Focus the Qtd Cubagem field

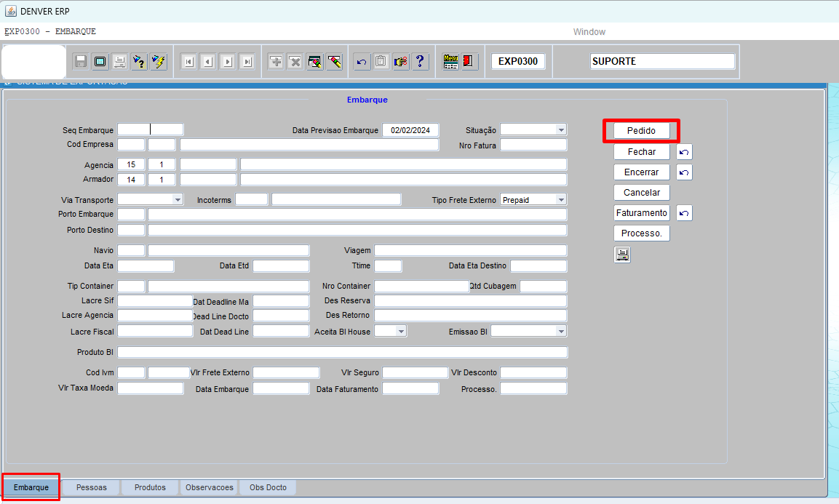click(x=543, y=286)
